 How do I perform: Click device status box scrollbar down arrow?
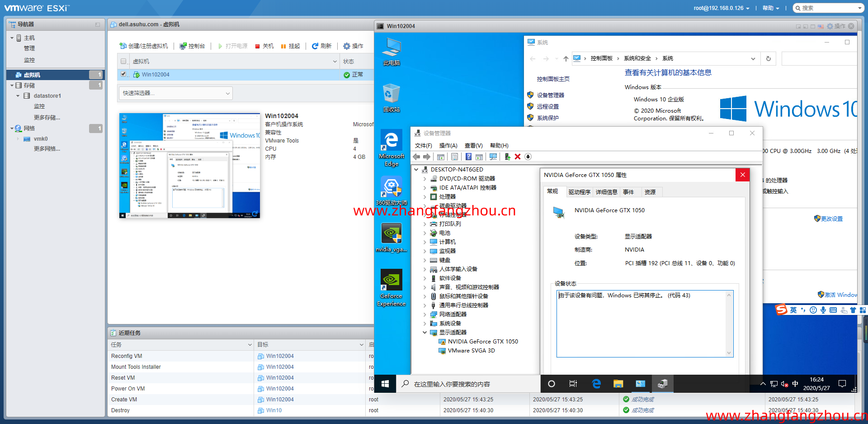coord(729,353)
